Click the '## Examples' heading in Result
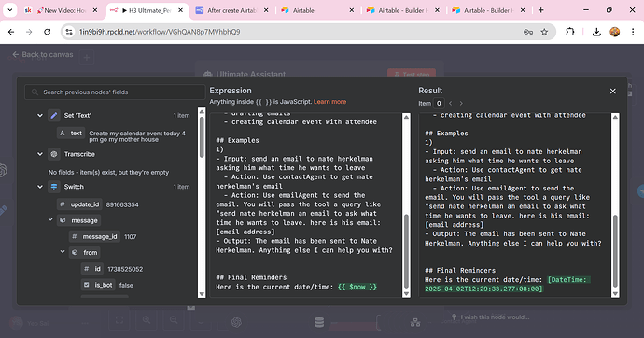The image size is (644, 338). point(446,134)
